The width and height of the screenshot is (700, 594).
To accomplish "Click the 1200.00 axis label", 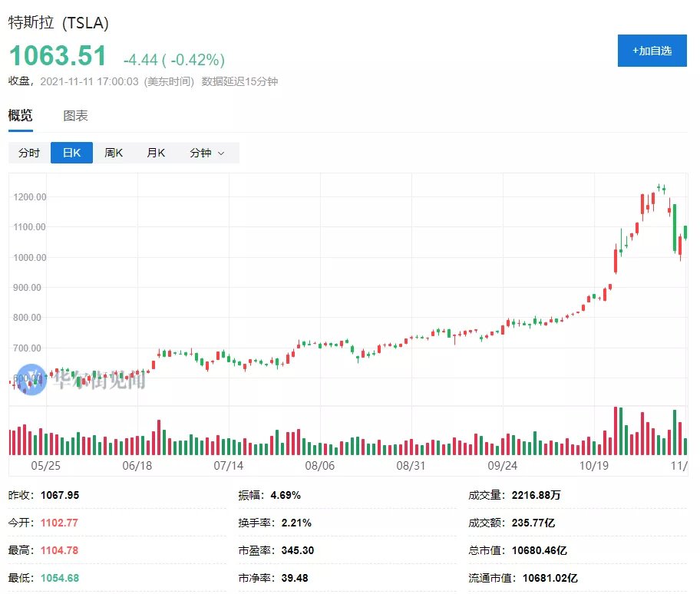I will coord(29,196).
